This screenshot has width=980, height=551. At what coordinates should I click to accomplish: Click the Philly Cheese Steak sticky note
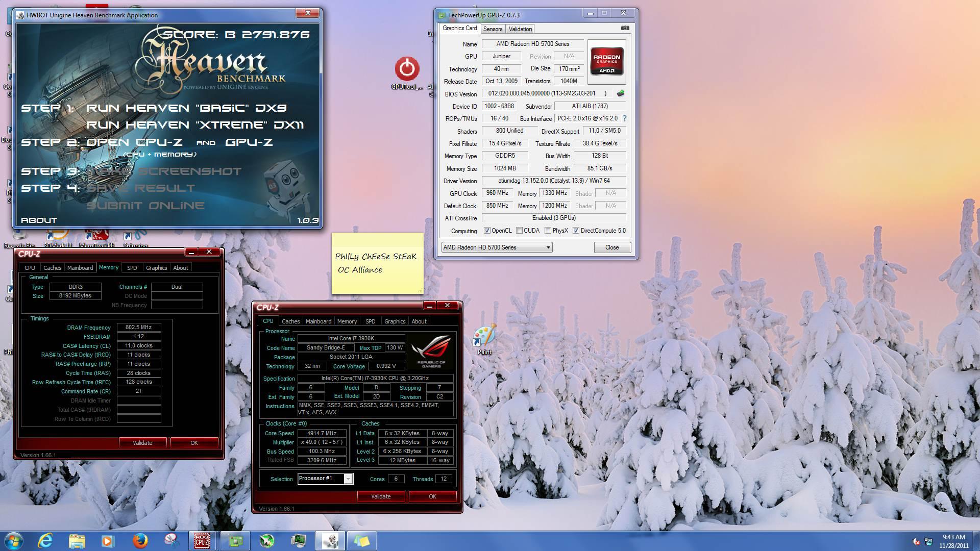pyautogui.click(x=378, y=263)
